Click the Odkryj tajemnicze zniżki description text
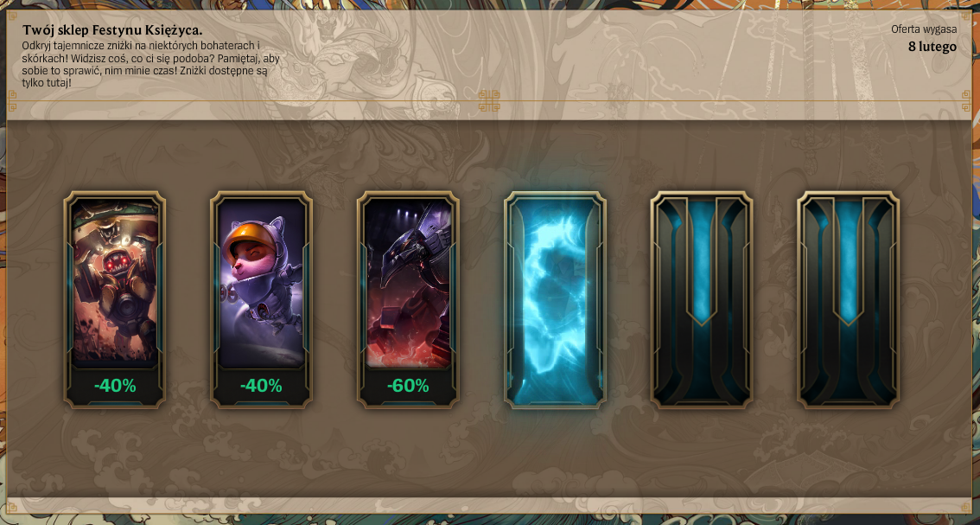The image size is (980, 525). 150,64
